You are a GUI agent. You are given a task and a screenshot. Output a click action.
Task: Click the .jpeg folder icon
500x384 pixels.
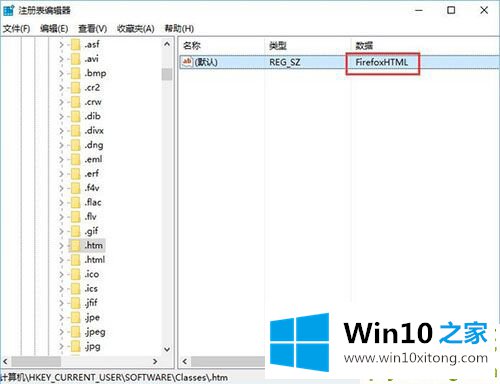[x=76, y=332]
